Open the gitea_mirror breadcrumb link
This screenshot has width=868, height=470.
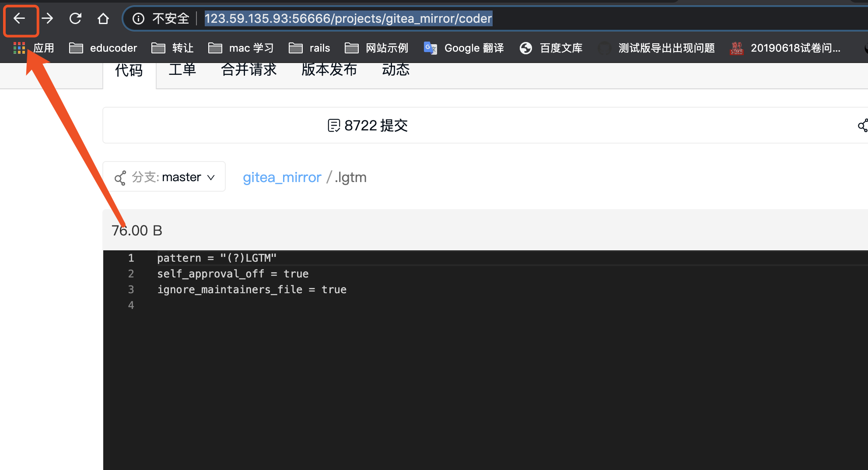[282, 177]
